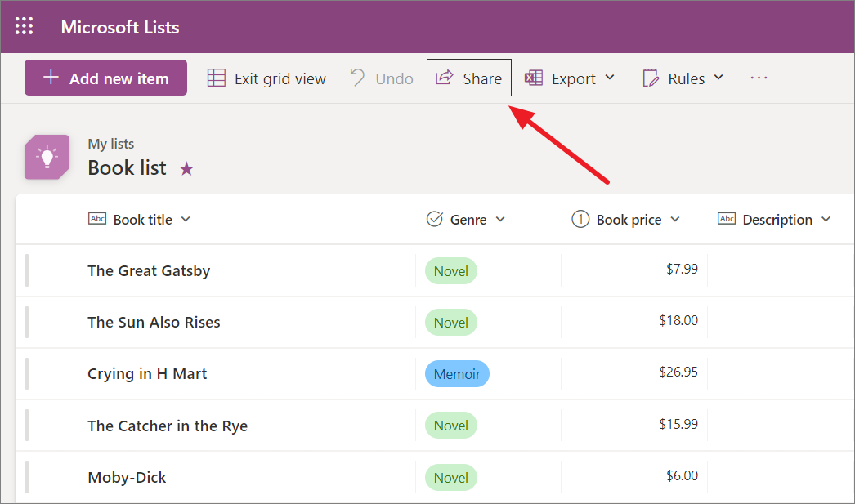855x504 pixels.
Task: Open the Book price column dropdown
Action: tap(676, 219)
